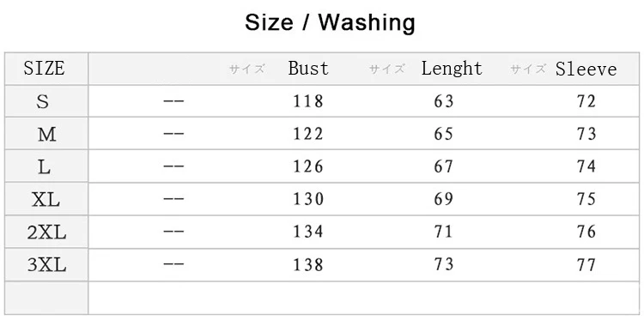Click the Bust column header
Image resolution: width=644 pixels, height=326 pixels.
308,68
